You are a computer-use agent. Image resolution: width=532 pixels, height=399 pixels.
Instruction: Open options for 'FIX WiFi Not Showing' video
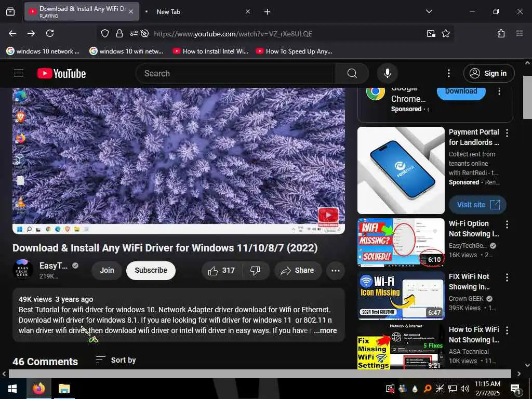click(507, 277)
